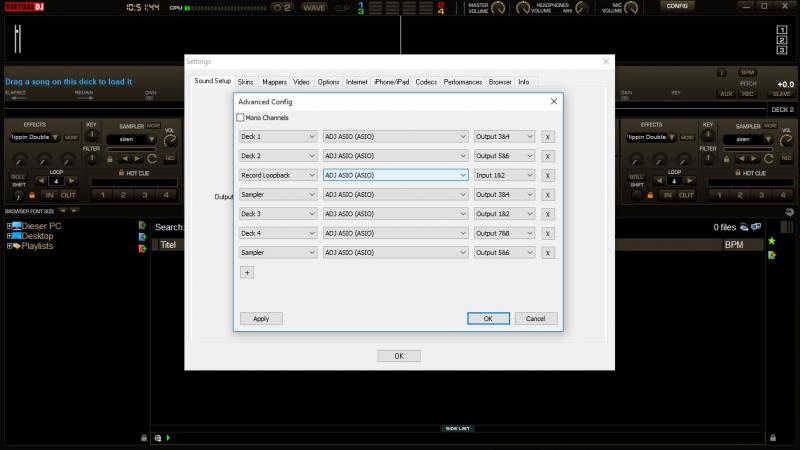Image resolution: width=800 pixels, height=450 pixels.
Task: Add a new channel row with plus button
Action: [x=247, y=273]
